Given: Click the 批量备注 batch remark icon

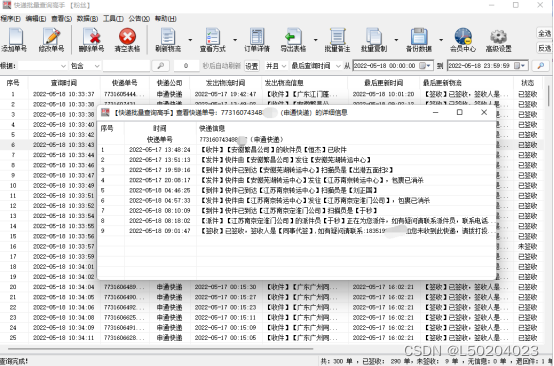Looking at the screenshot, I should pos(337,37).
